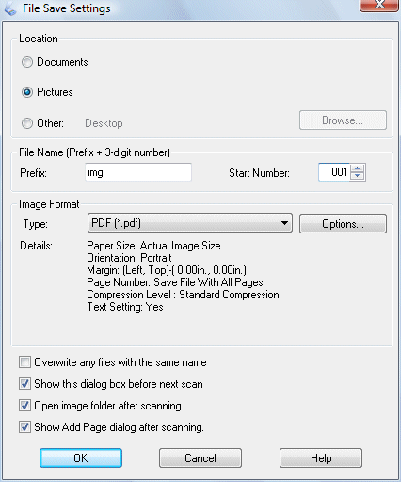This screenshot has width=401, height=482.
Task: Choose the Other location radio button
Action: click(x=27, y=123)
